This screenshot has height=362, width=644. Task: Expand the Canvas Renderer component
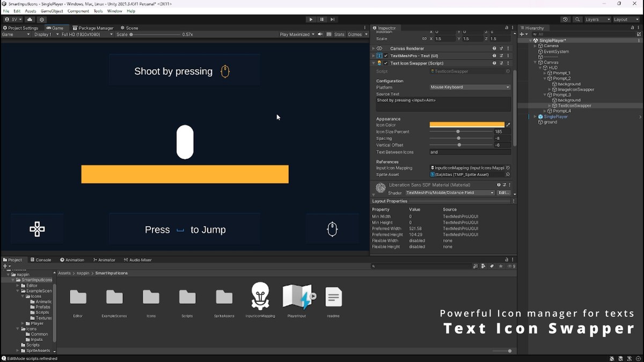click(x=373, y=48)
